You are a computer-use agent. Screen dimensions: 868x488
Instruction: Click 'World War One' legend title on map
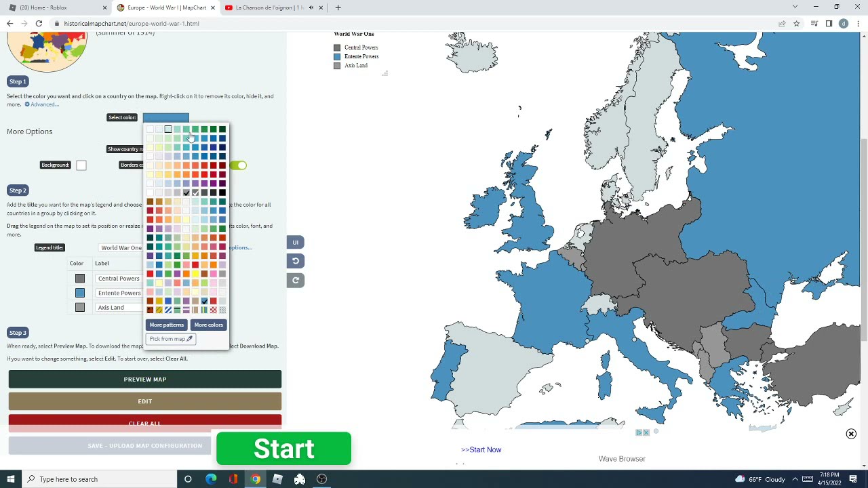[354, 34]
